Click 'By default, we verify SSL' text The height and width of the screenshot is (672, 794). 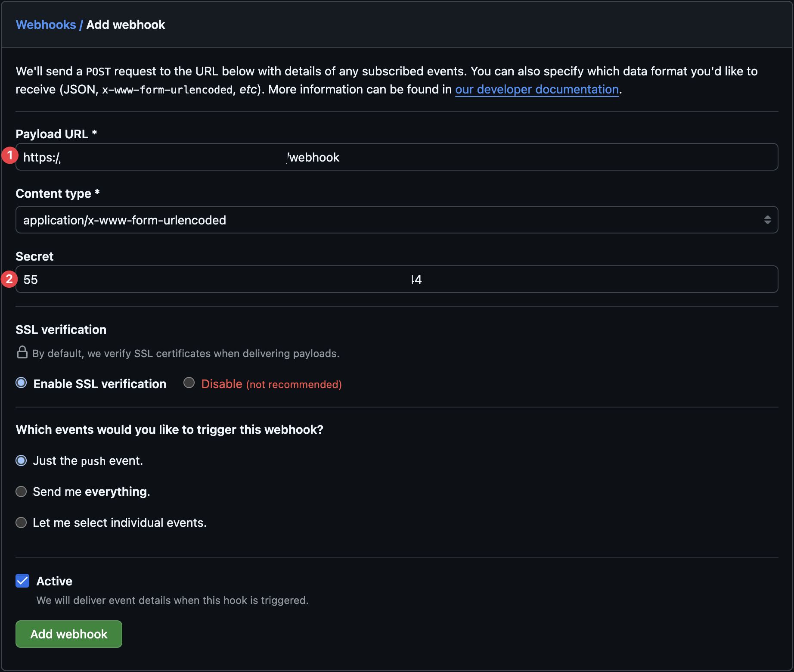(x=186, y=353)
